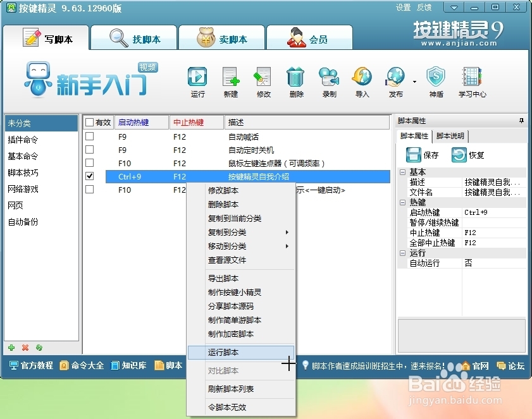Choose 运行脚本 from context menu
This screenshot has height=419, width=532.
(241, 353)
